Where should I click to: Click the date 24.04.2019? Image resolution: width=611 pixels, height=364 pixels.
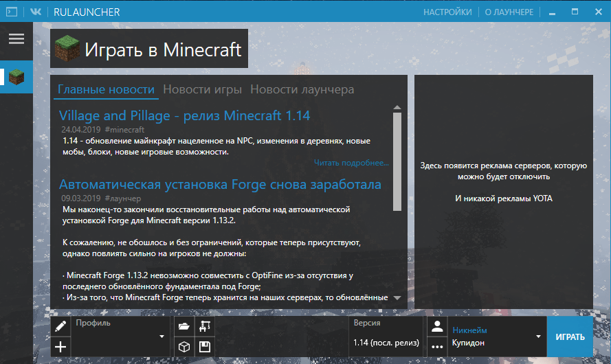(80, 130)
